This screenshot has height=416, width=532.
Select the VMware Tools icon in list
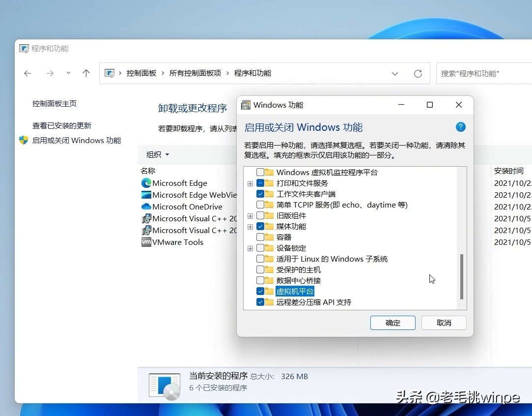click(x=146, y=242)
